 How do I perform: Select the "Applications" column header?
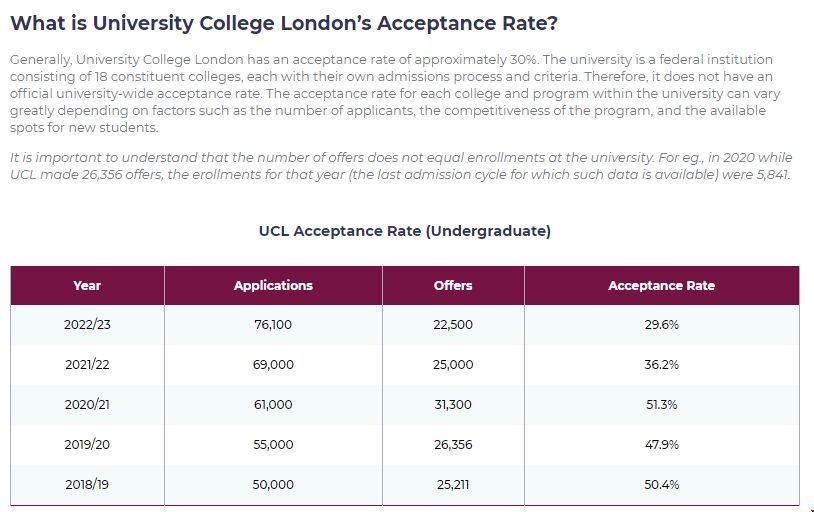[x=273, y=285]
